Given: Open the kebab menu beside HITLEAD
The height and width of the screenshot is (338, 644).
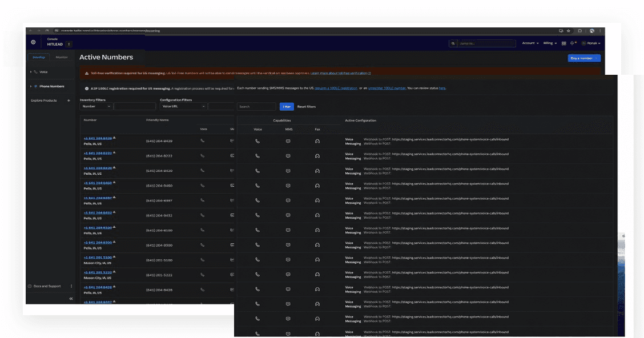Looking at the screenshot, I should pos(69,44).
